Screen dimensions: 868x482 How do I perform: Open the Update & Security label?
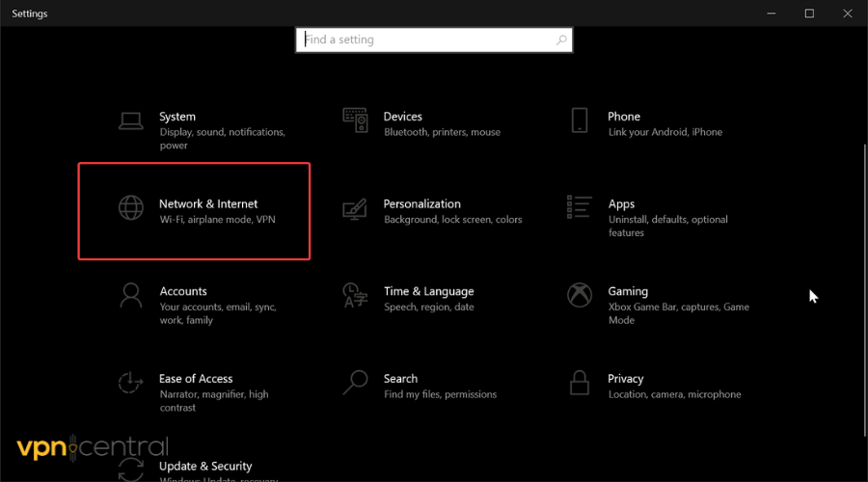click(x=205, y=466)
